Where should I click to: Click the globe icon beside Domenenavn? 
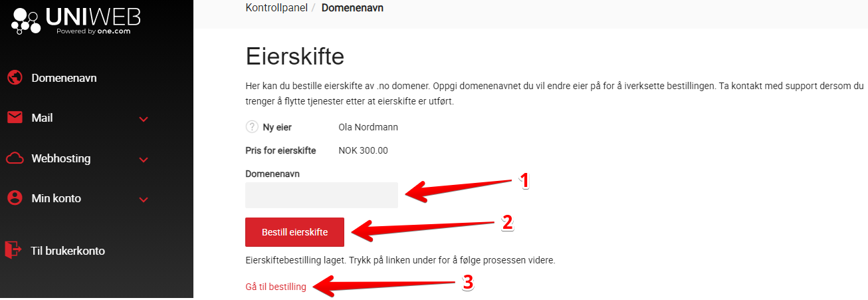tap(15, 78)
